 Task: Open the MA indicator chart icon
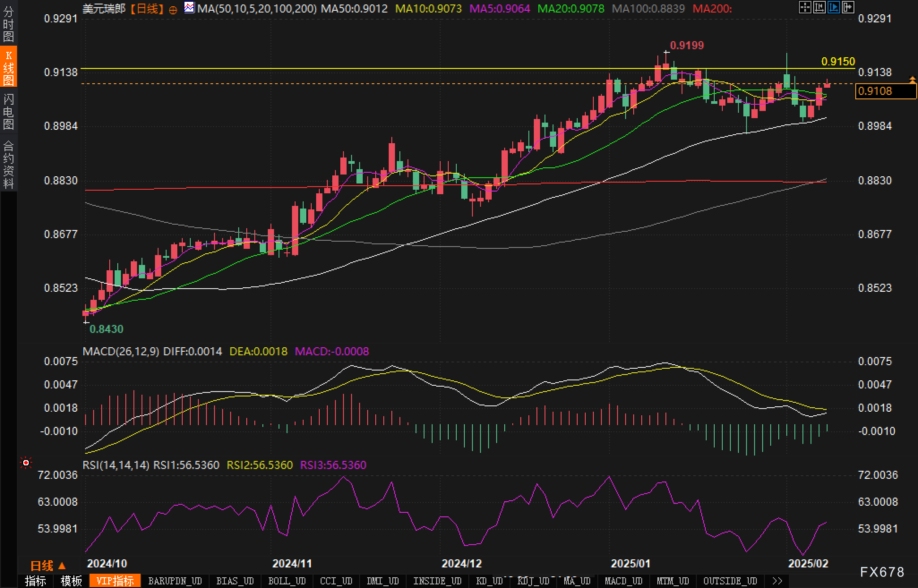click(189, 8)
